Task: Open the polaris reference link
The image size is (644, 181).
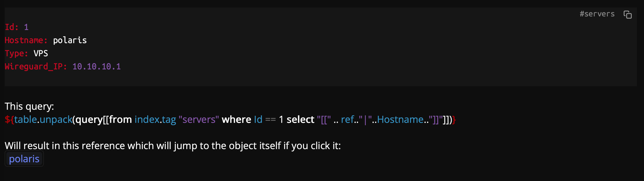Action: (x=24, y=159)
